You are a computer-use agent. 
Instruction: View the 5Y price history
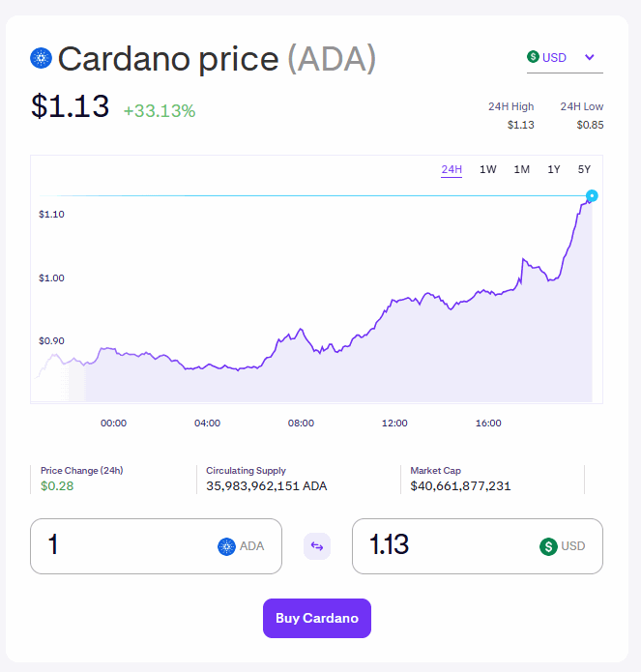pos(584,170)
